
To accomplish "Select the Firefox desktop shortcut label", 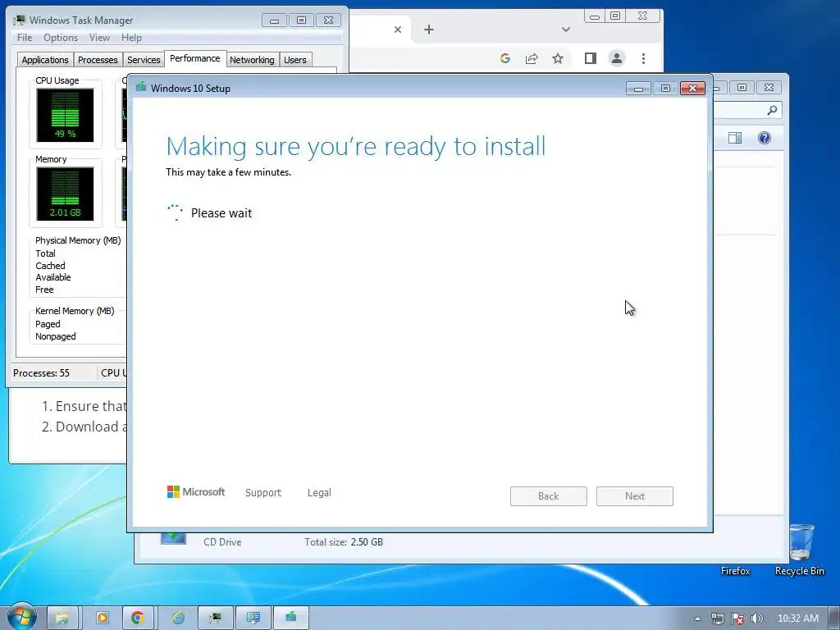I will pos(736,571).
